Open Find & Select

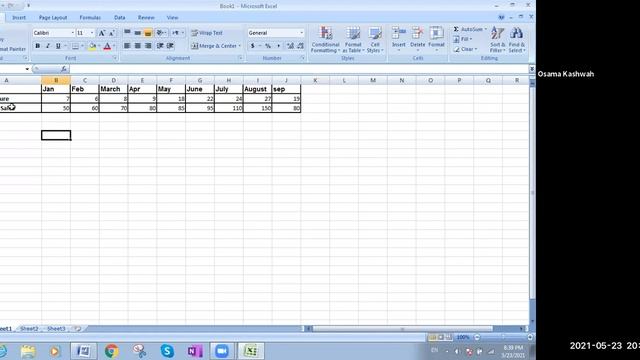coord(517,40)
